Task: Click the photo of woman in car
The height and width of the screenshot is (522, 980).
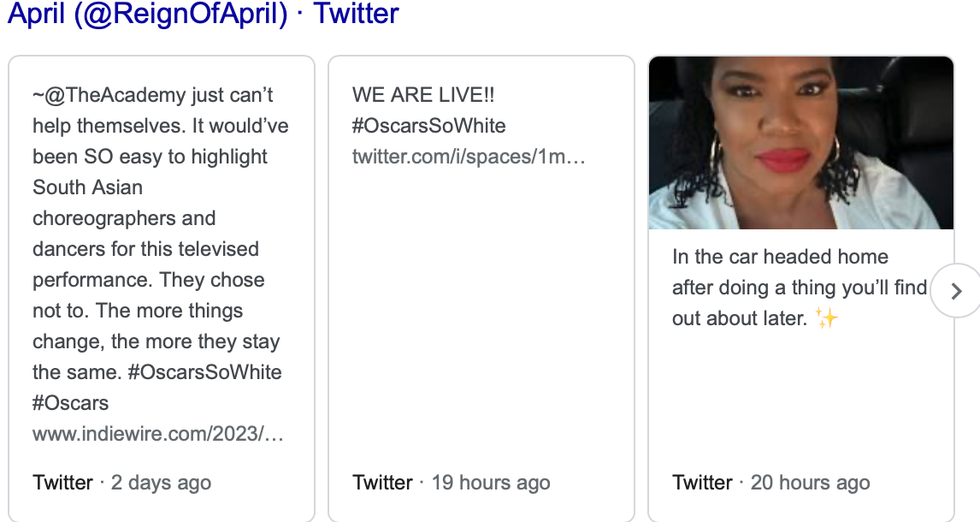Action: tap(800, 143)
